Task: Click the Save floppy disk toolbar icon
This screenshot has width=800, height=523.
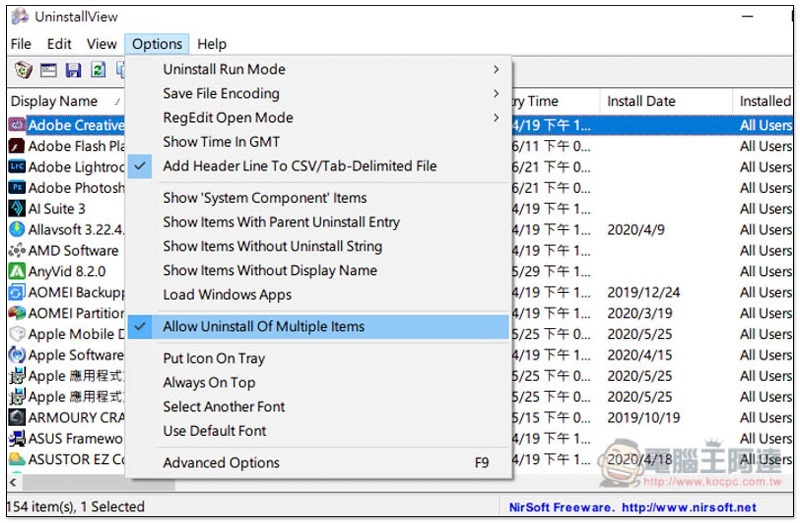Action: point(73,70)
